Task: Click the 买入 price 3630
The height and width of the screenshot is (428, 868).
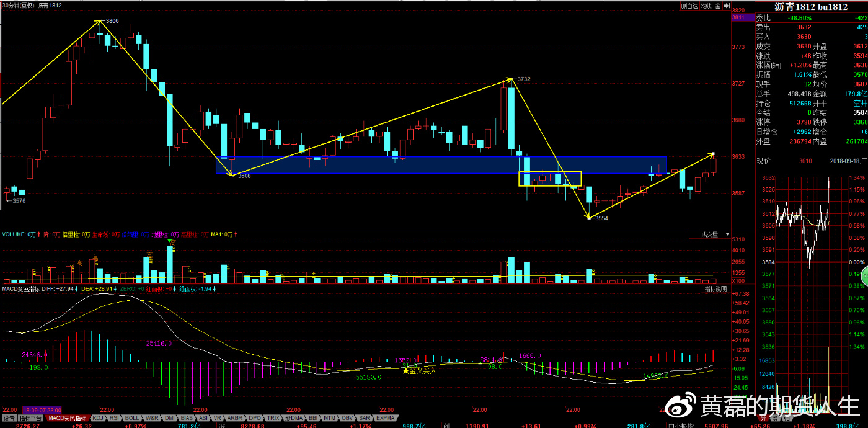Action: point(804,37)
